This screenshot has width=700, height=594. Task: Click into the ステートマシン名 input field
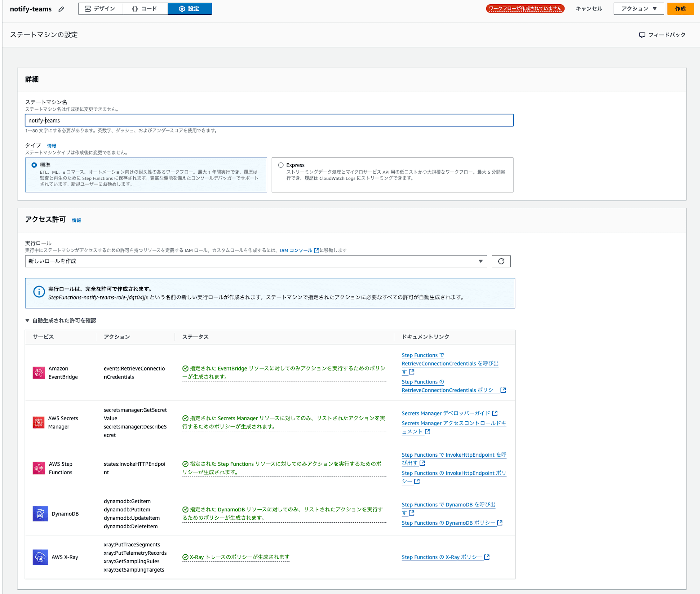269,120
